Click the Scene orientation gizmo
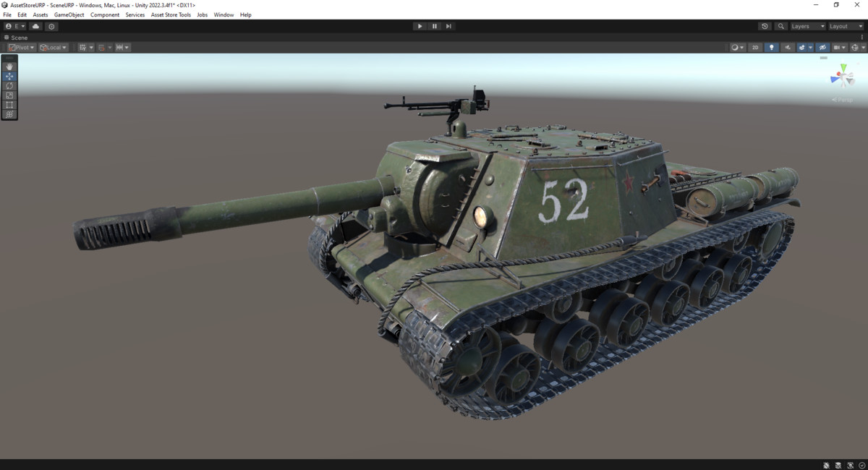868x470 pixels. pos(842,75)
